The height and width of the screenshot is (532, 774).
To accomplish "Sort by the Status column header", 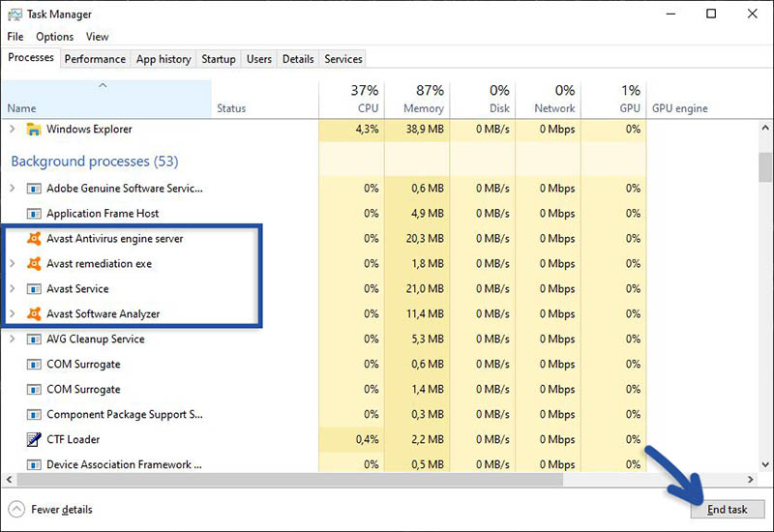I will point(265,99).
